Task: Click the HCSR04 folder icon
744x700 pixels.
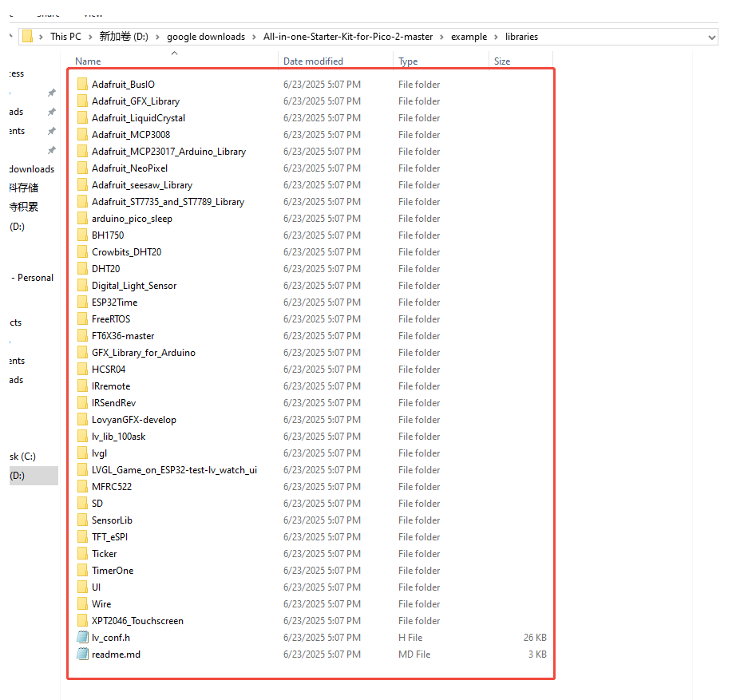Action: (x=82, y=370)
